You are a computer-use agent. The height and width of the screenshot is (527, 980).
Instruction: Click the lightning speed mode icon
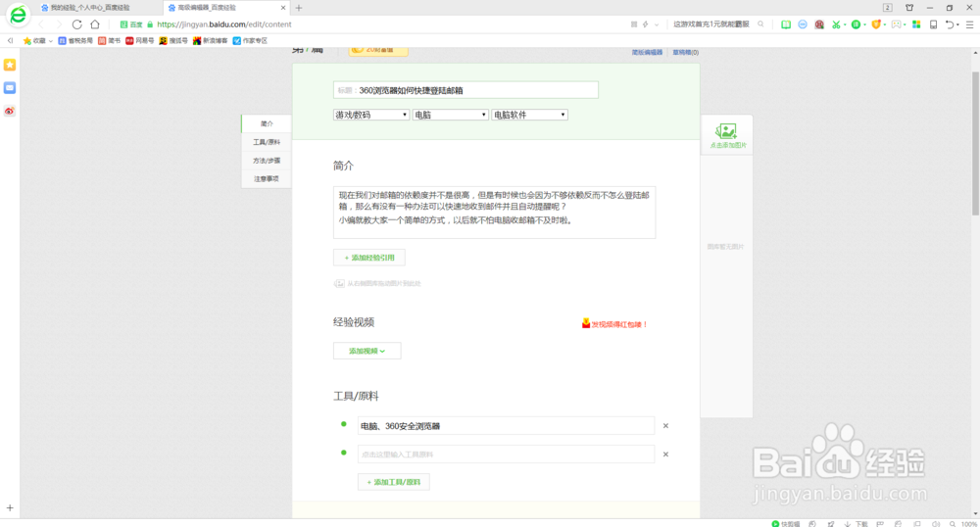pyautogui.click(x=646, y=24)
